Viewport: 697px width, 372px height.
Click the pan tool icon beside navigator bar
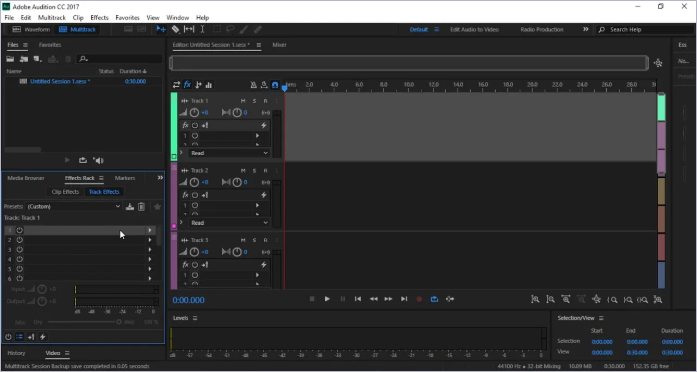[658, 63]
